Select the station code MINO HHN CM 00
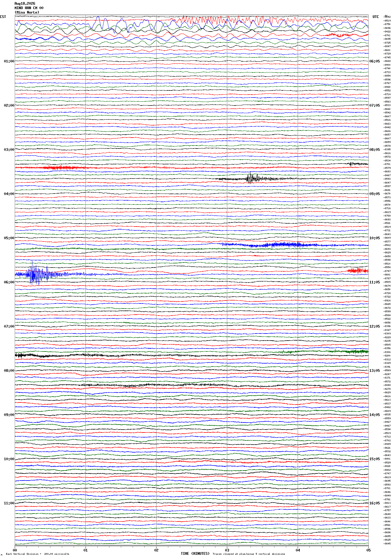This screenshot has height=558, width=392. tap(29, 8)
